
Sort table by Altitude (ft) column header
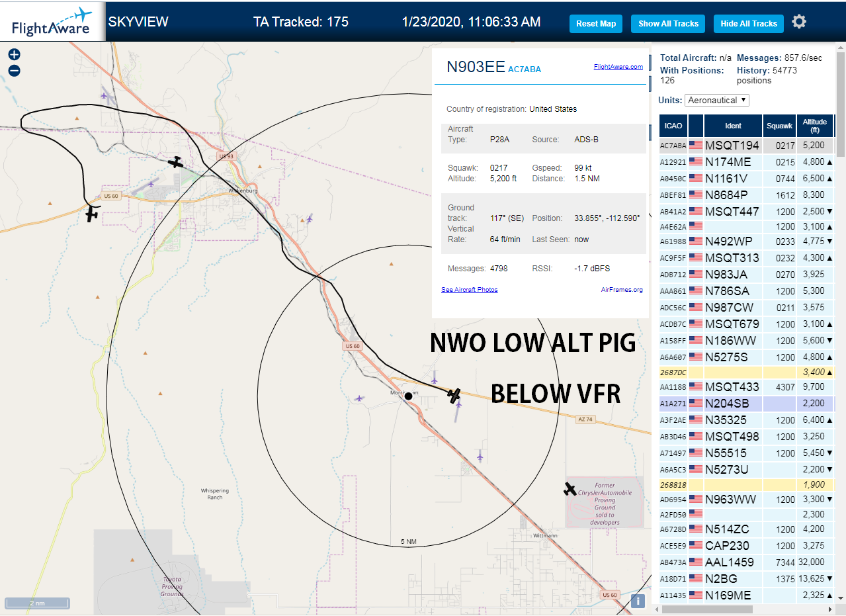pos(815,126)
